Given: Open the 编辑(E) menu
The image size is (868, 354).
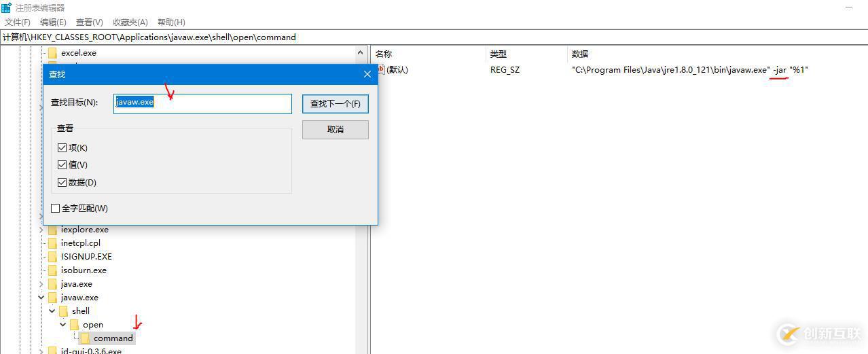Looking at the screenshot, I should [53, 22].
